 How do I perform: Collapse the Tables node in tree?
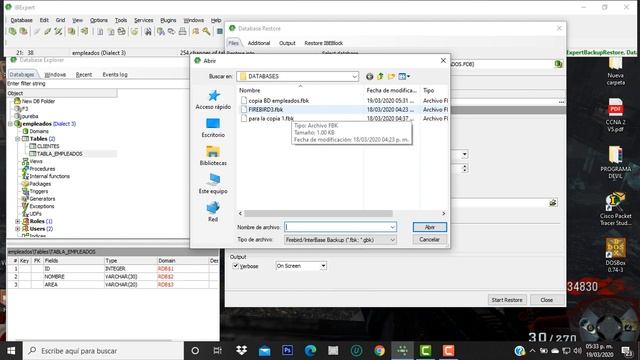pos(18,139)
